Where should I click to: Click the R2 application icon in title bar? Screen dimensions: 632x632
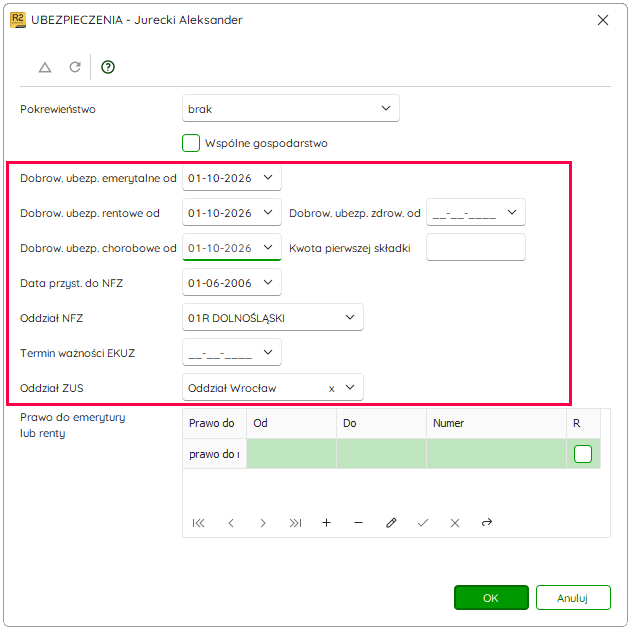(x=18, y=20)
